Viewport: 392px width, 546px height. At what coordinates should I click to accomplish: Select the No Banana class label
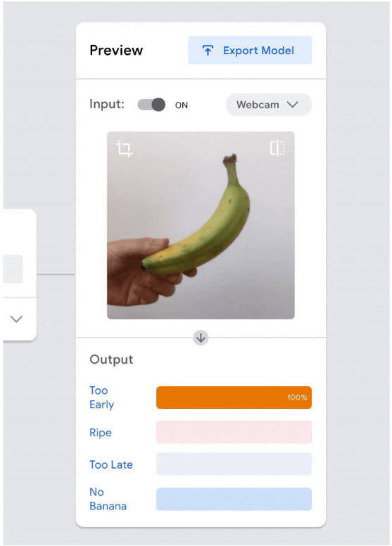pos(108,499)
